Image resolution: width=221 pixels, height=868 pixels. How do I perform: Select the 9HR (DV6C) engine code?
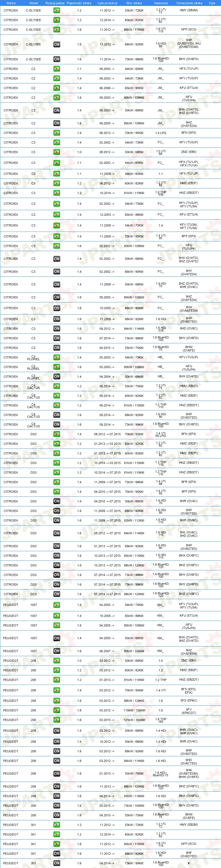[189, 520]
